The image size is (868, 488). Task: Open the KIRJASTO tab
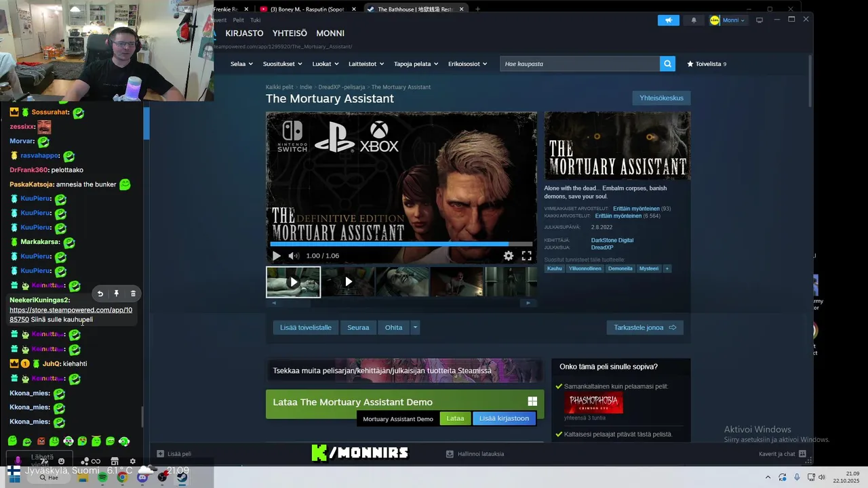[x=244, y=33]
